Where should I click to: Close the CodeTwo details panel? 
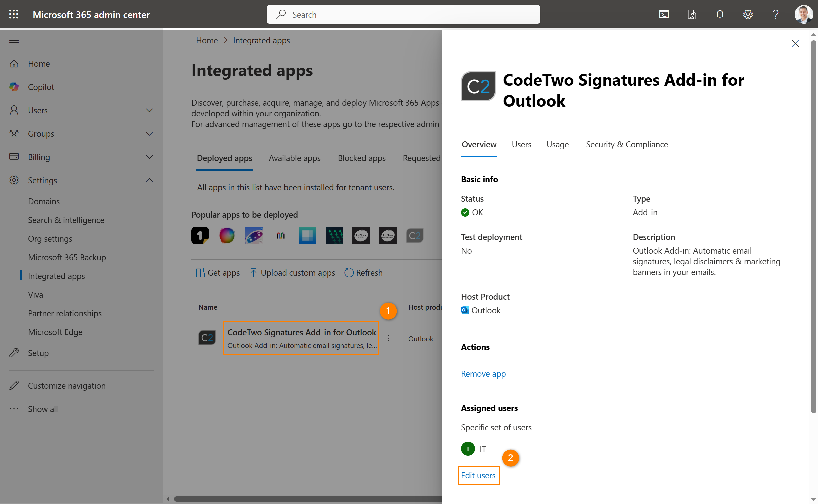795,43
